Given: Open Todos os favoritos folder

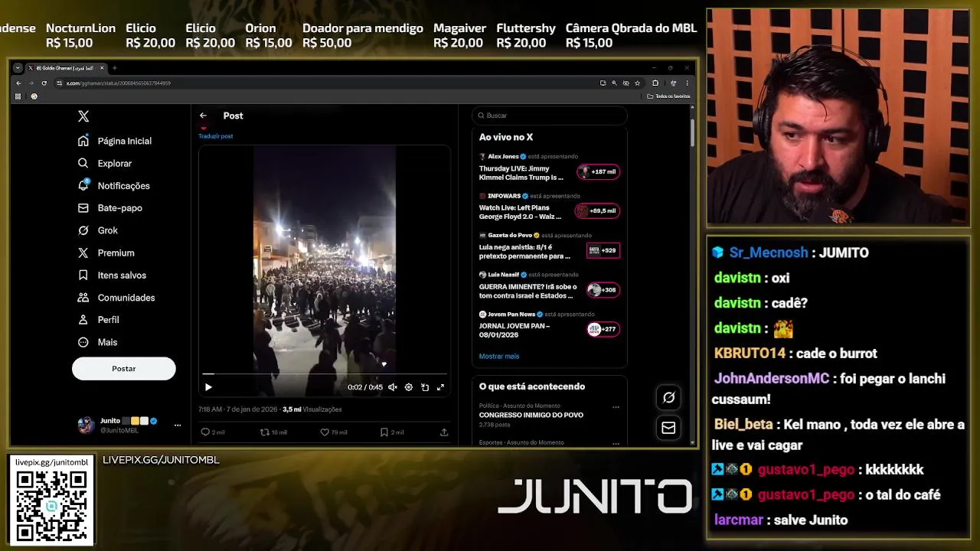Looking at the screenshot, I should pos(668,96).
